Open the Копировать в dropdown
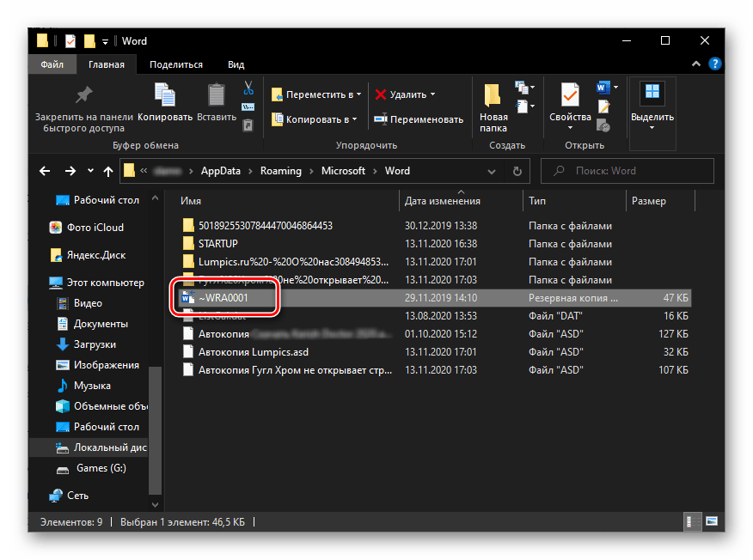The height and width of the screenshot is (560, 753). 315,119
